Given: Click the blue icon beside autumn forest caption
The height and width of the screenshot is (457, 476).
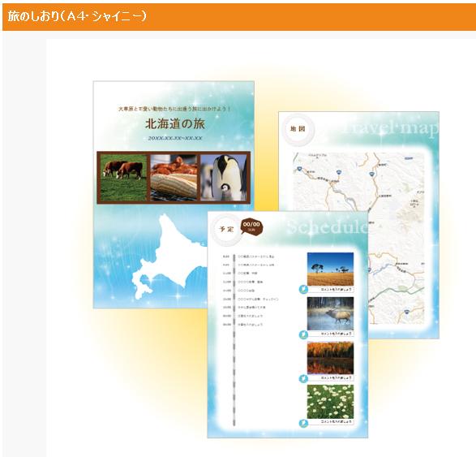Looking at the screenshot, I should pyautogui.click(x=303, y=378).
